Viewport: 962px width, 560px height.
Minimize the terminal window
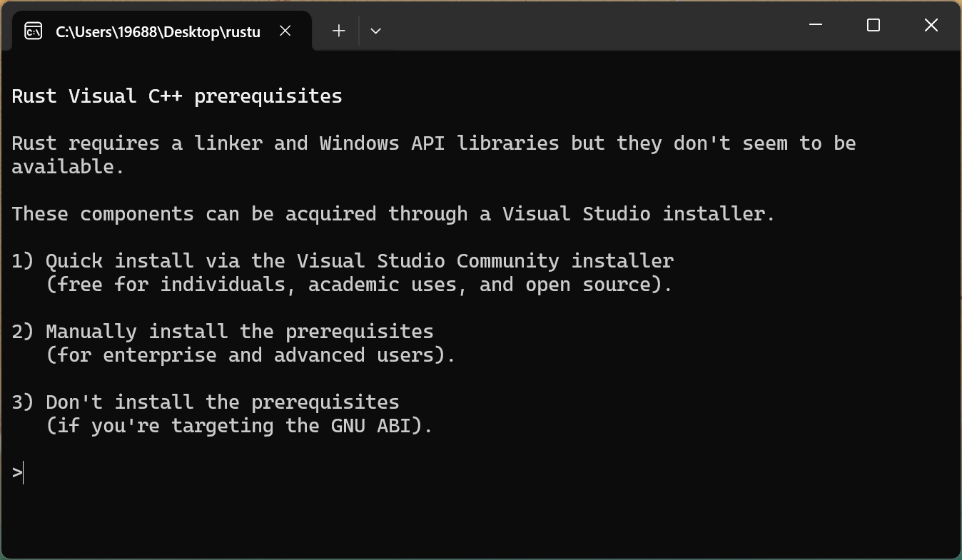coord(816,25)
